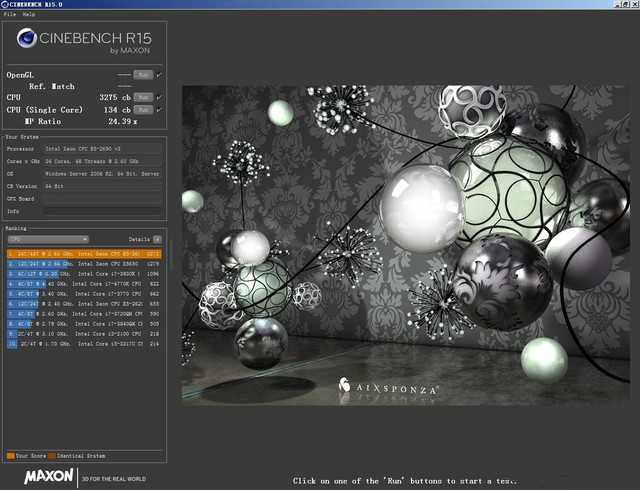
Task: Click the single core score 134 cb
Action: pos(117,110)
